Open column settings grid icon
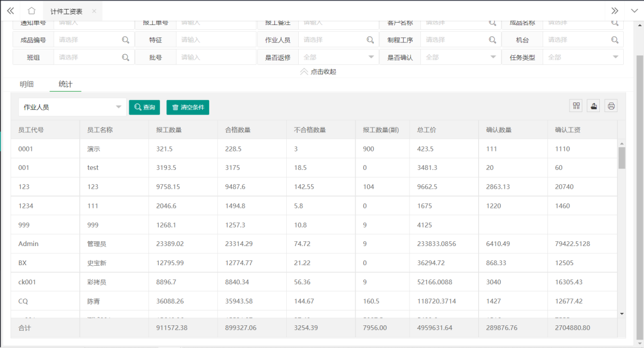The width and height of the screenshot is (644, 348). 577,106
